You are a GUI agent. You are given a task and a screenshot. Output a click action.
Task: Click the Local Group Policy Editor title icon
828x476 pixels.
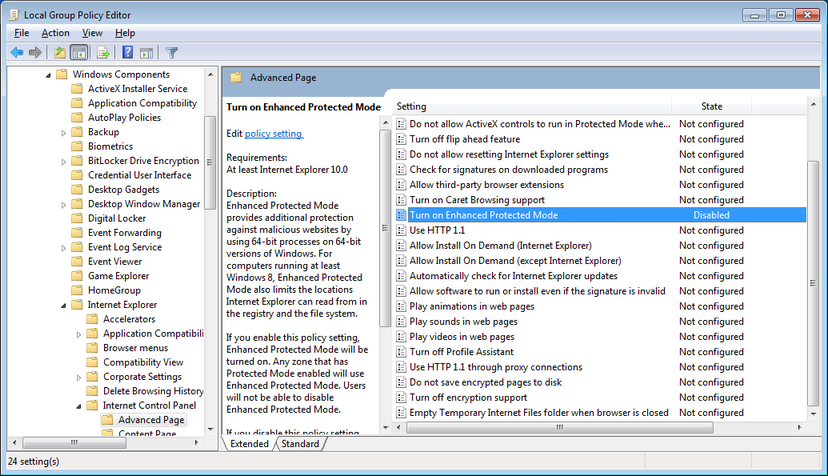pyautogui.click(x=14, y=15)
